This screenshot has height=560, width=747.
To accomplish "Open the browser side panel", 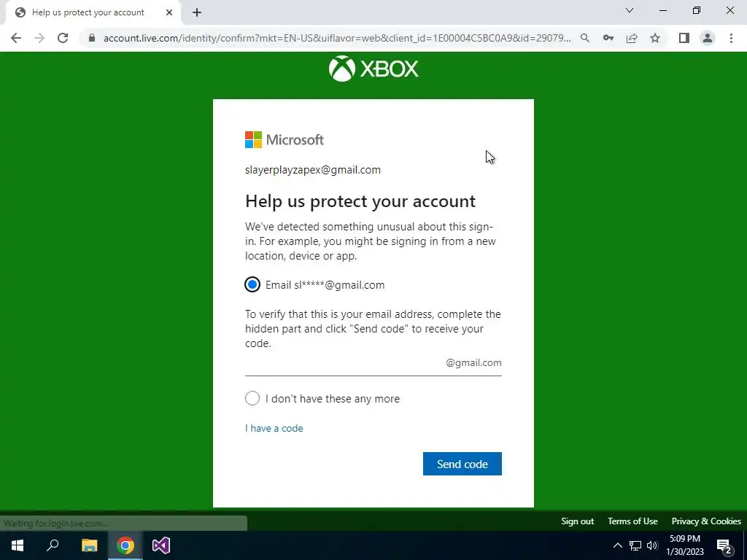I will click(x=684, y=38).
